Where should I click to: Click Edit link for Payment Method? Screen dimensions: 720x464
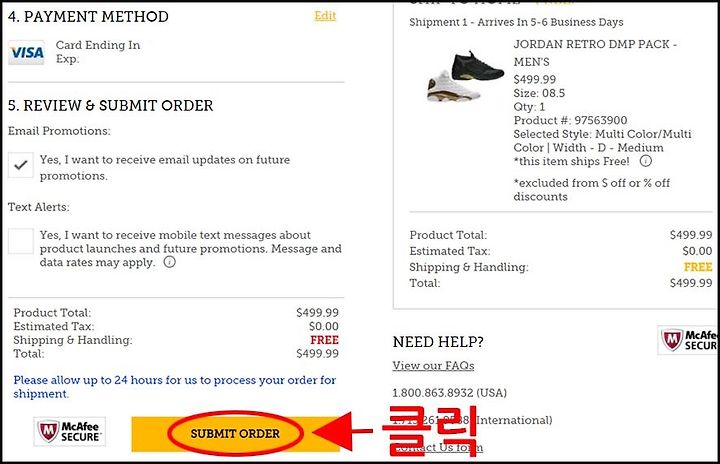[x=325, y=16]
